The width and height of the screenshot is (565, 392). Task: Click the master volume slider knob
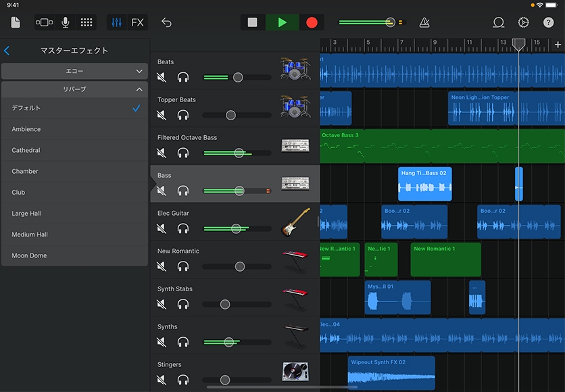[390, 22]
